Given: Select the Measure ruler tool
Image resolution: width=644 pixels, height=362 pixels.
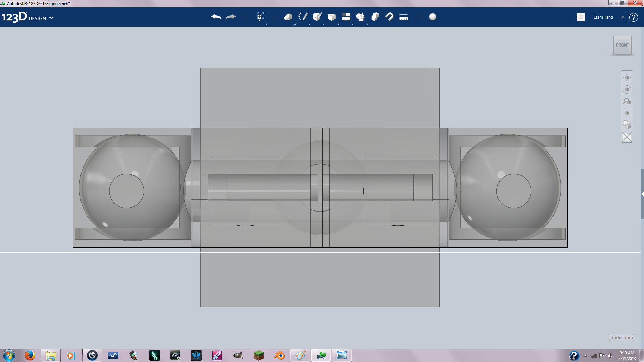Looking at the screenshot, I should 404,17.
